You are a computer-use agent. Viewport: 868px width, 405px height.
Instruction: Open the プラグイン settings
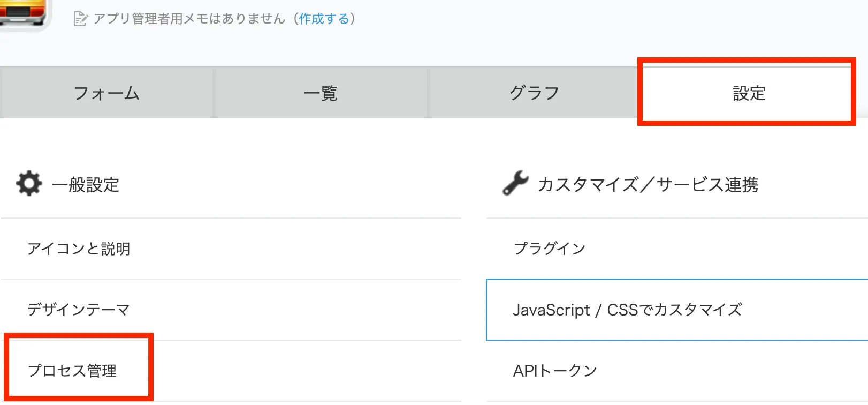[550, 249]
